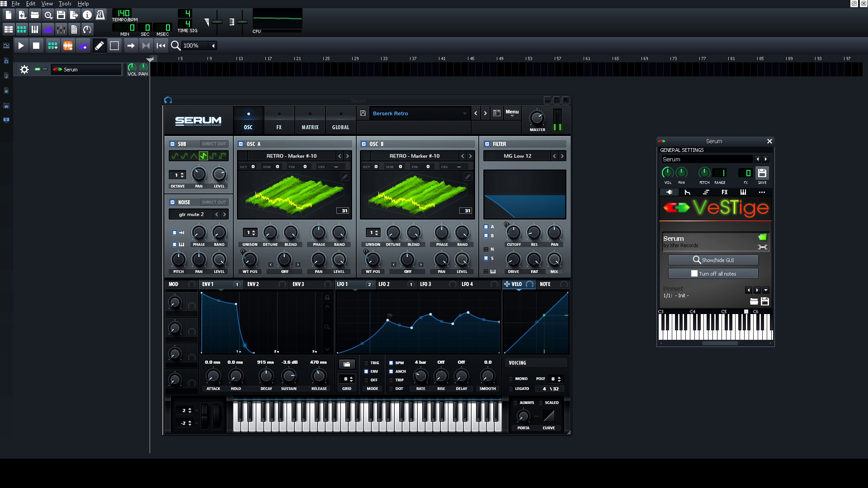868x488 pixels.
Task: Open the zoom level 100% dropdown
Action: click(213, 46)
